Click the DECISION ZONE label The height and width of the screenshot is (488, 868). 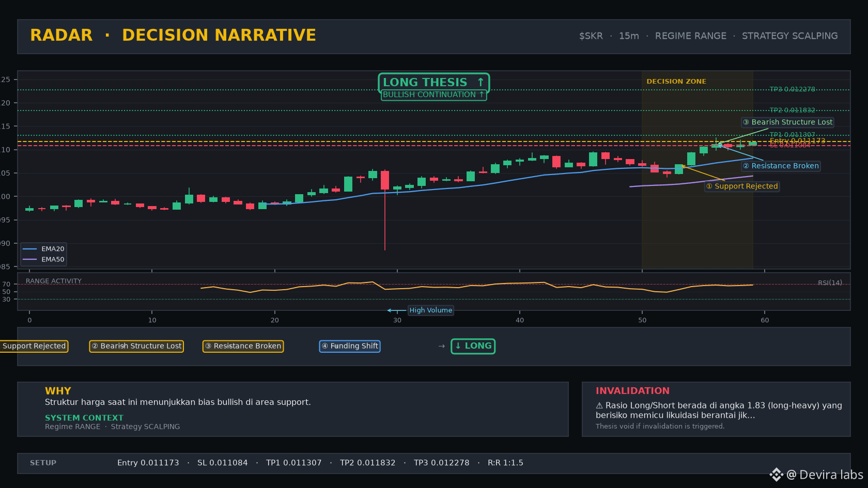coord(676,82)
